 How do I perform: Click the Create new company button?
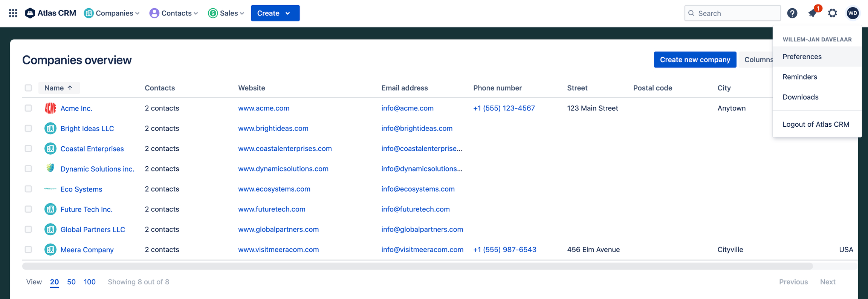[x=695, y=60]
